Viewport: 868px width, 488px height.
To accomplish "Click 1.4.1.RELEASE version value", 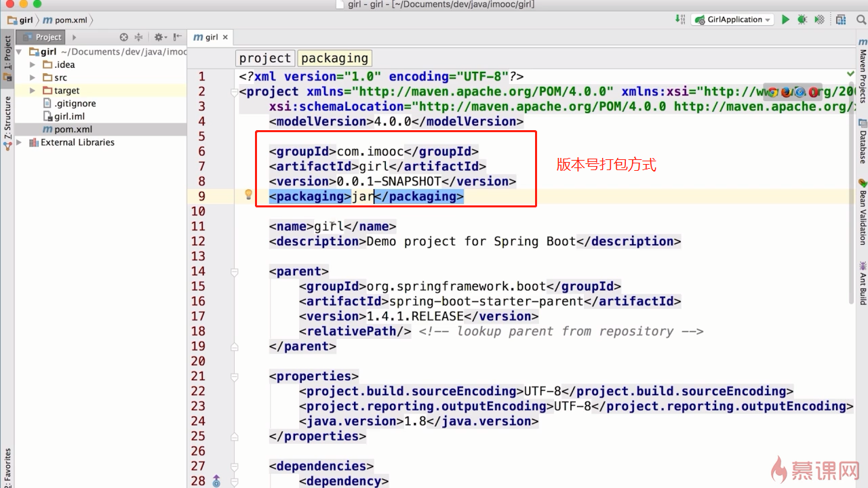I will (x=415, y=316).
